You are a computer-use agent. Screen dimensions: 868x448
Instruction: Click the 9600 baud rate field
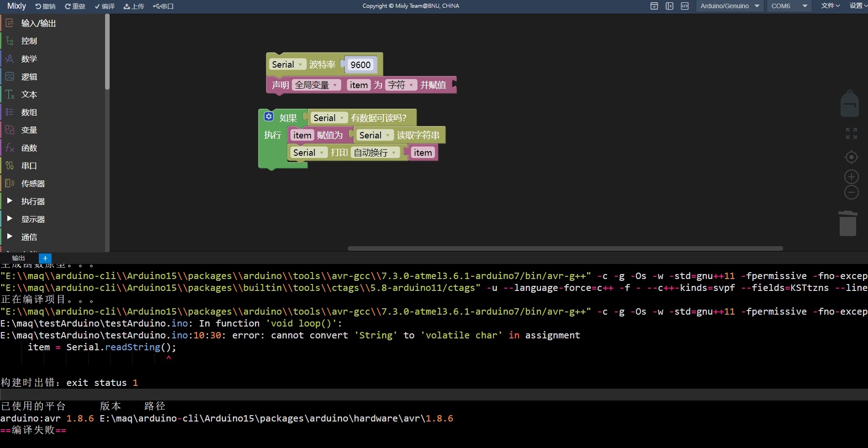pos(360,65)
